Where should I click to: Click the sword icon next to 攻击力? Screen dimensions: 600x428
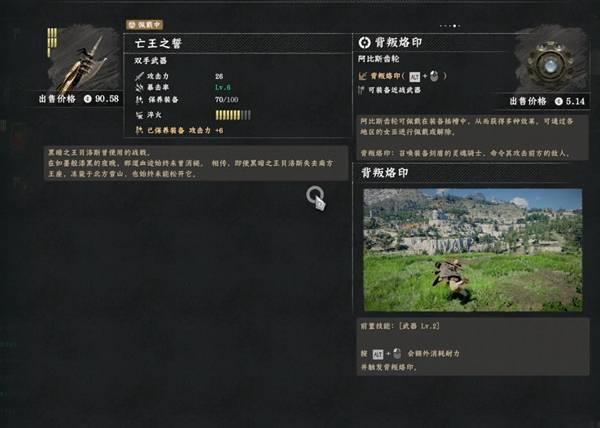pos(139,76)
